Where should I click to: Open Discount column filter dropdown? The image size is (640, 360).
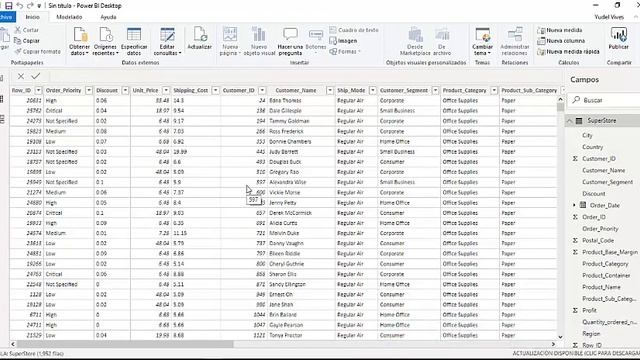coord(125,90)
